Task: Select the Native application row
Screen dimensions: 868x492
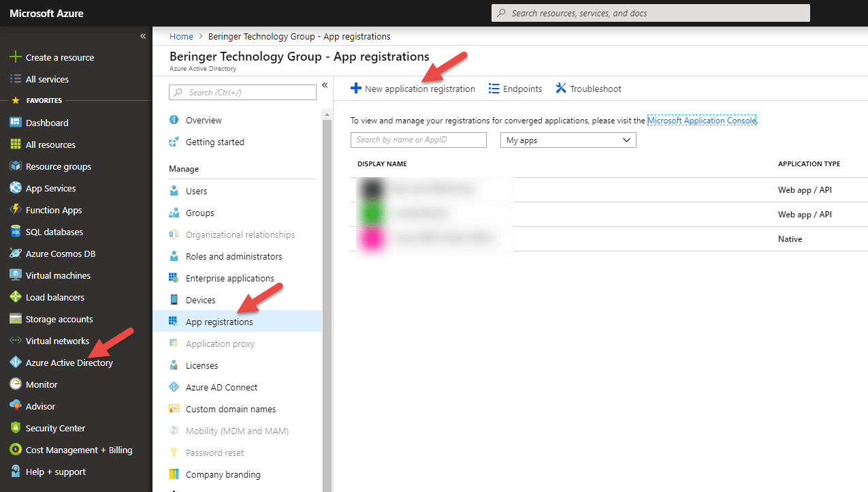Action: pyautogui.click(x=609, y=239)
